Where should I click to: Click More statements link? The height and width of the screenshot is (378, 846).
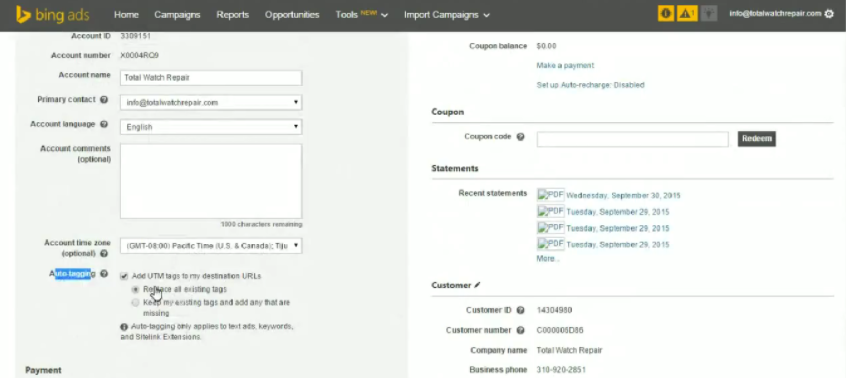coord(547,259)
